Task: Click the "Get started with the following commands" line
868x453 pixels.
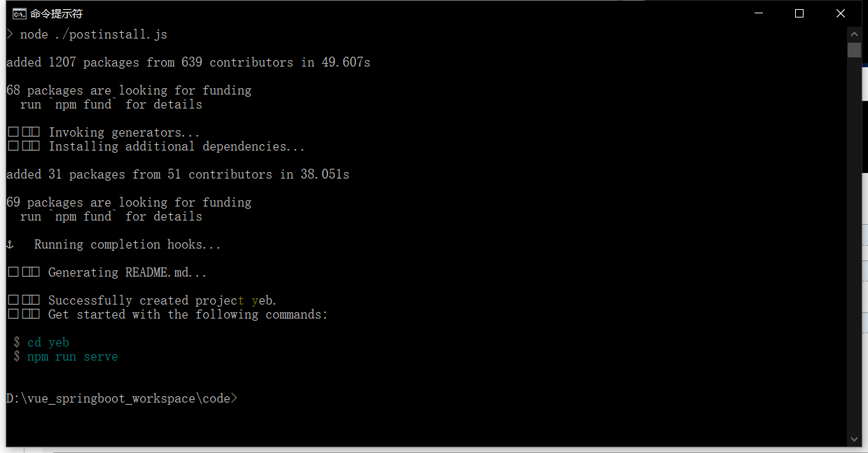Action: [x=188, y=314]
